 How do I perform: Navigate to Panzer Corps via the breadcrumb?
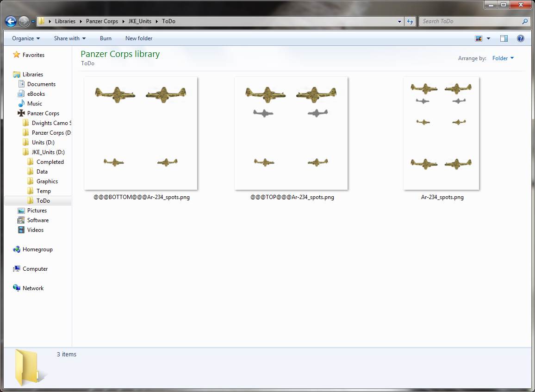point(102,21)
